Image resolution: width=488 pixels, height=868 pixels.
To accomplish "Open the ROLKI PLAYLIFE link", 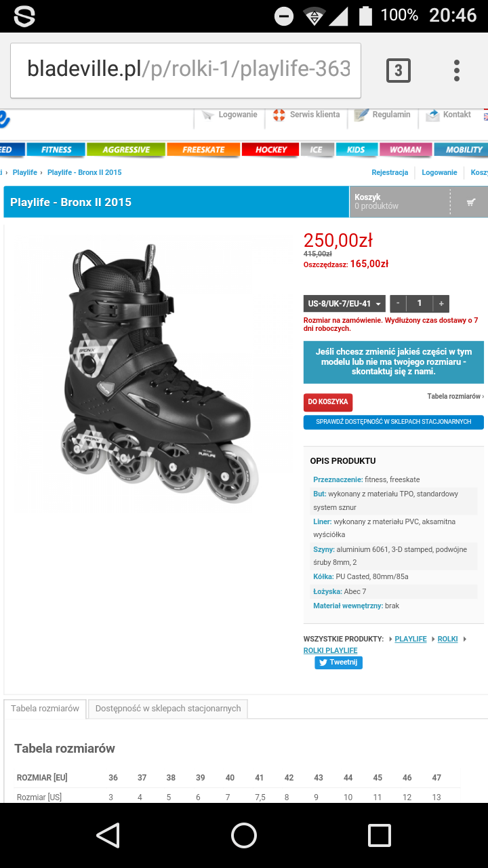I will 330,651.
